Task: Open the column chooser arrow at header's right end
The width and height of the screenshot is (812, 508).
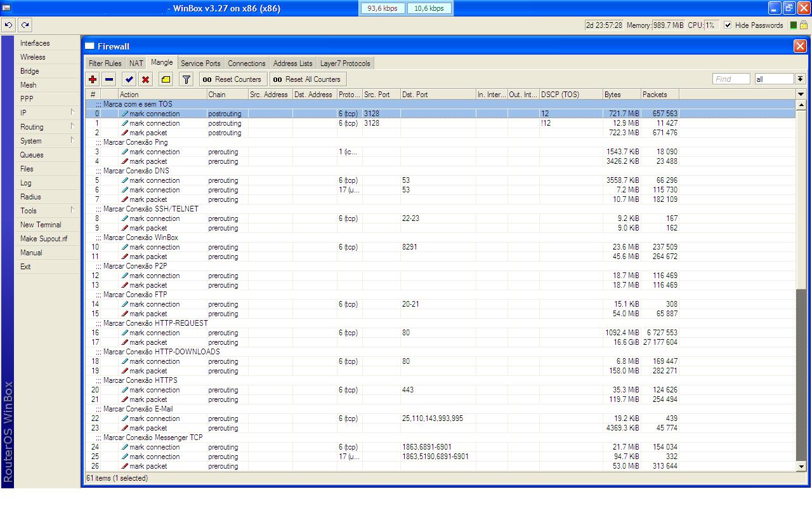Action: point(801,95)
